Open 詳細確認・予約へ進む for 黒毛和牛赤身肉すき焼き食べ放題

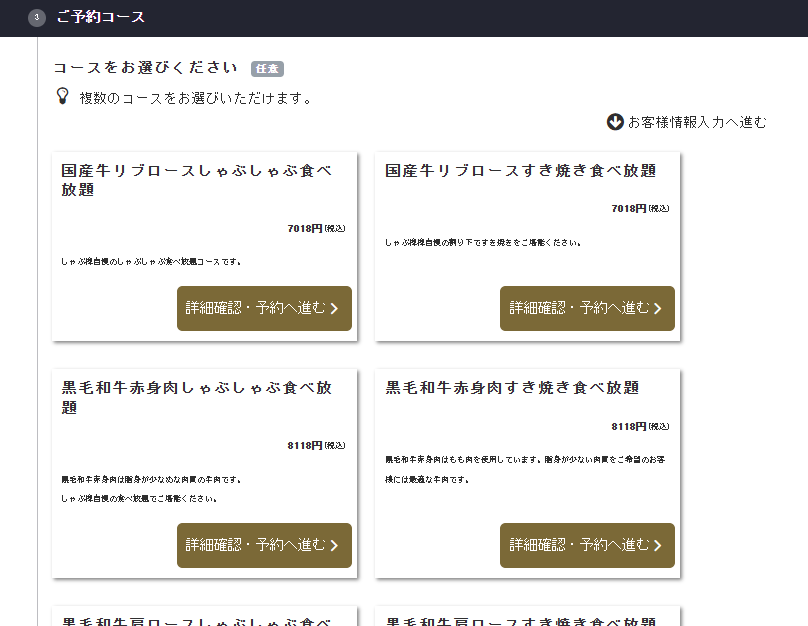pos(587,545)
